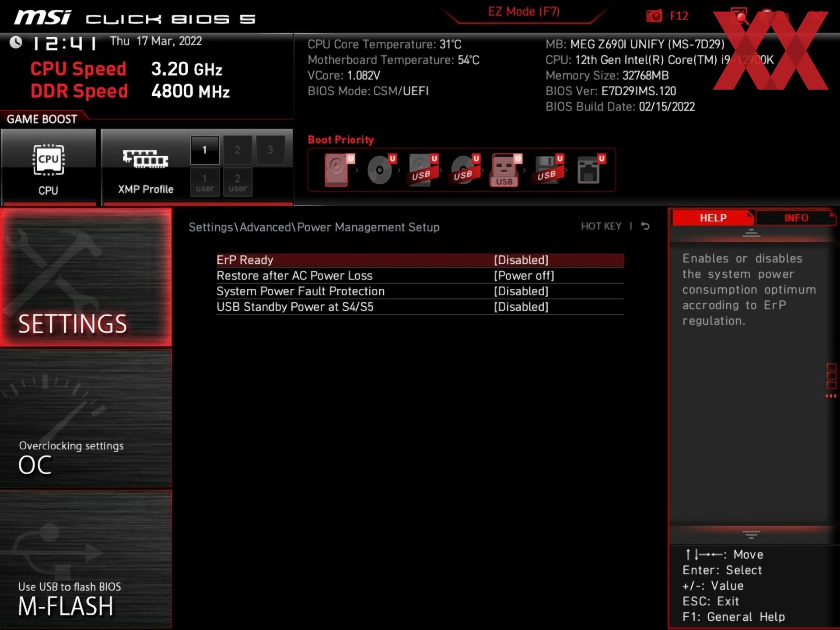
Task: Click the F1: General Help hint
Action: coord(734,617)
